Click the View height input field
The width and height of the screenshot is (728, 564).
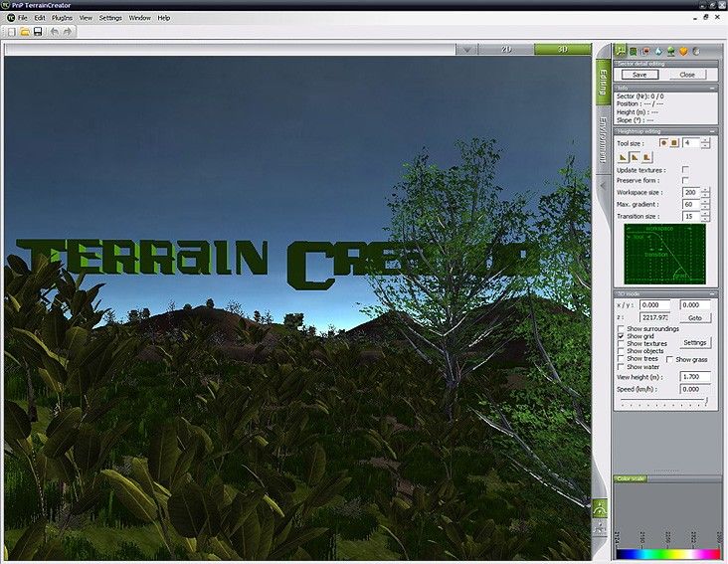(695, 376)
